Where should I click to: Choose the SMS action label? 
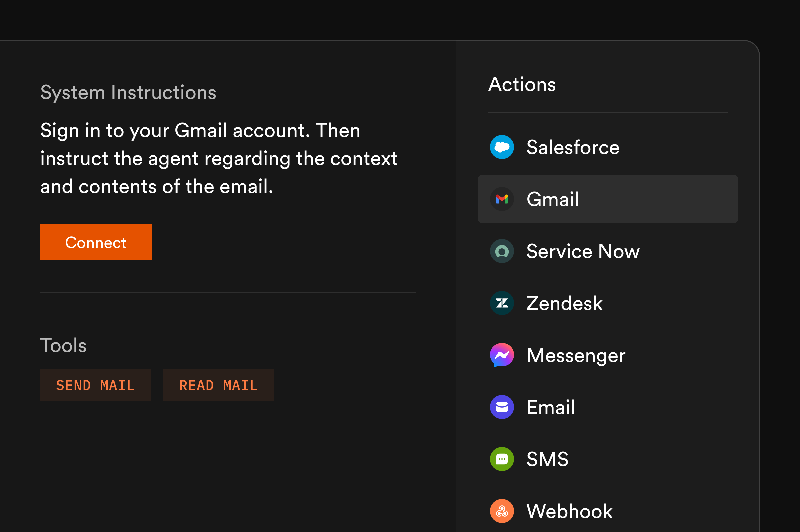coord(547,459)
